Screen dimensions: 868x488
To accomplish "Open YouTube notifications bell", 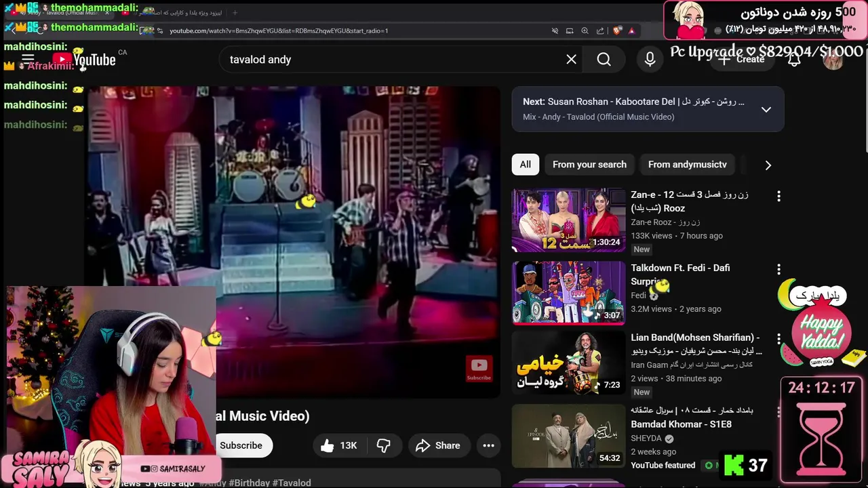I will tap(794, 60).
